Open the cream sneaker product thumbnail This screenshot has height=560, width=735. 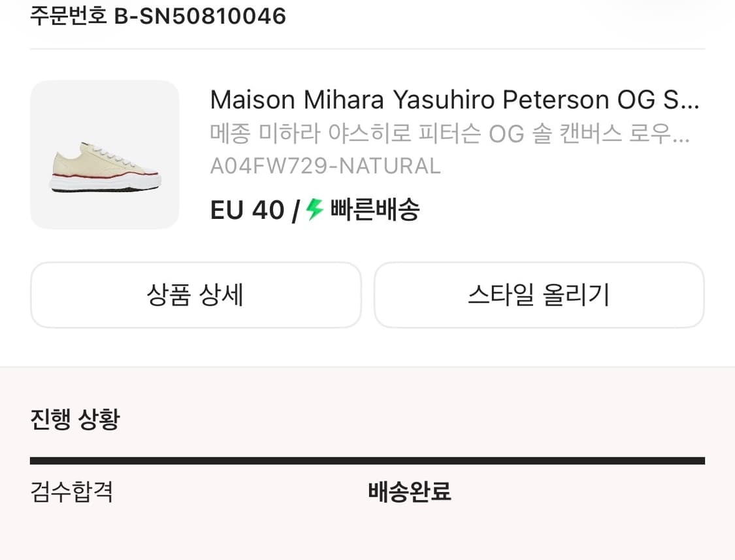coord(105,155)
